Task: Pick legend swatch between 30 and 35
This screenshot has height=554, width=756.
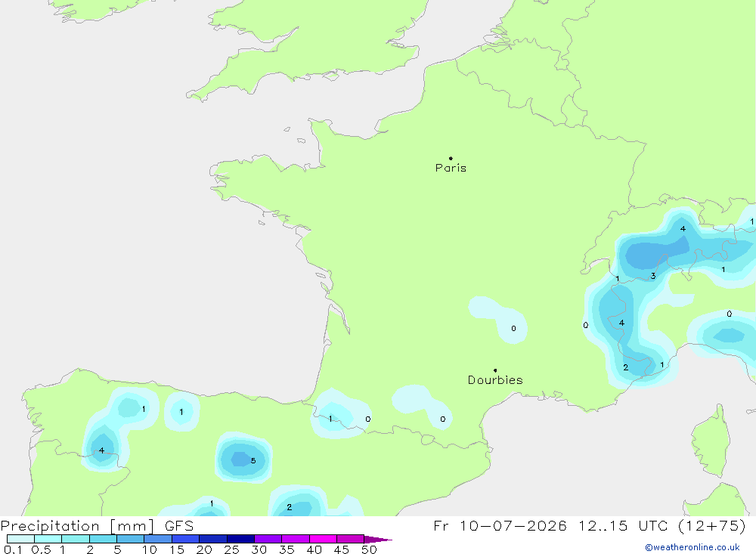Action: tap(268, 539)
